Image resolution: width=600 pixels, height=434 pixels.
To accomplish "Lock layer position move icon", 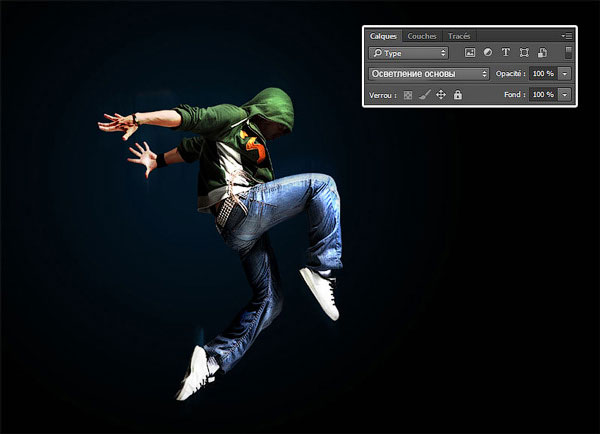I will click(x=441, y=95).
